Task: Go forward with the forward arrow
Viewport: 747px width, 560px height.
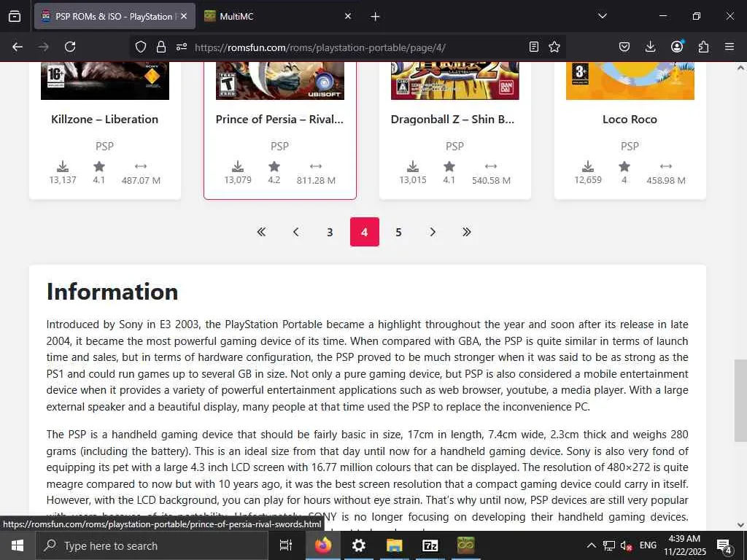Action: tap(43, 47)
